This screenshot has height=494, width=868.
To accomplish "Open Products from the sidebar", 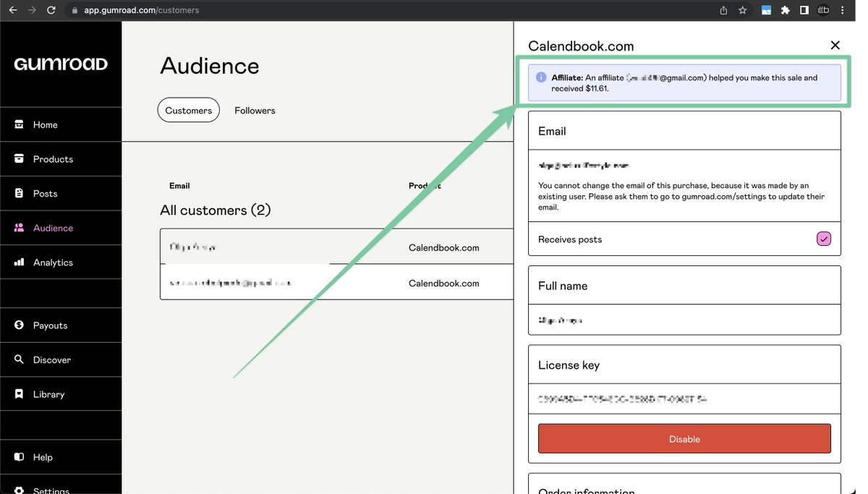I will tap(61, 159).
